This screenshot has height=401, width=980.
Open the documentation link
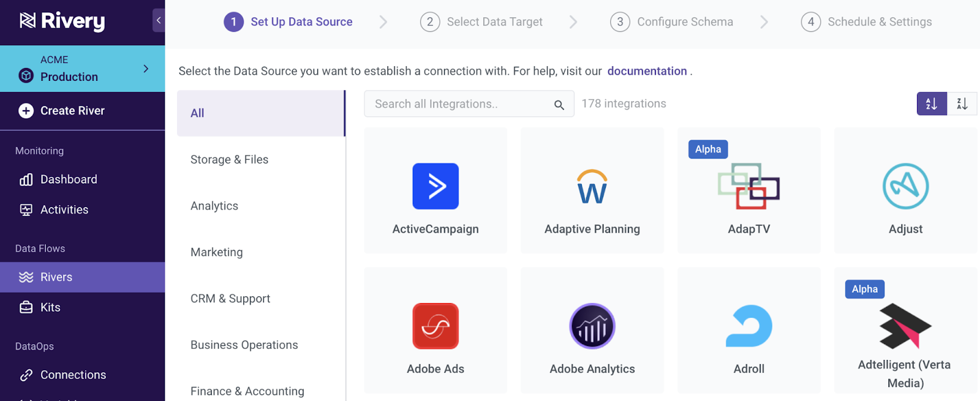(647, 71)
